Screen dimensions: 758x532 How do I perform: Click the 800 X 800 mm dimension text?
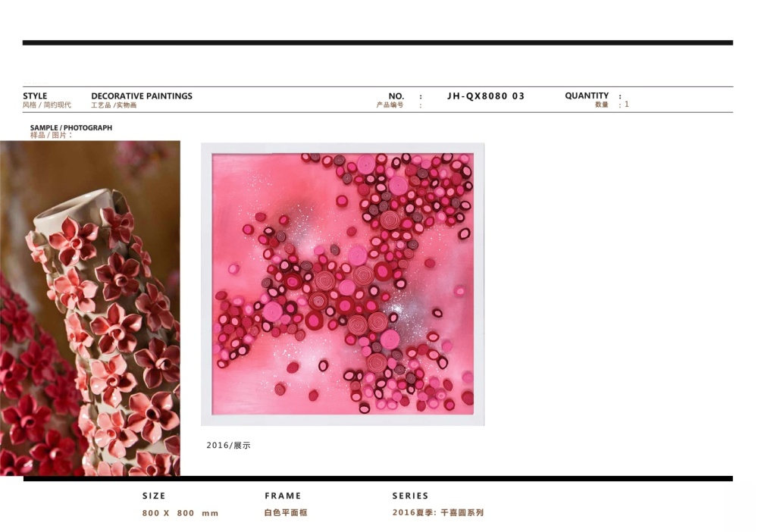click(x=180, y=513)
